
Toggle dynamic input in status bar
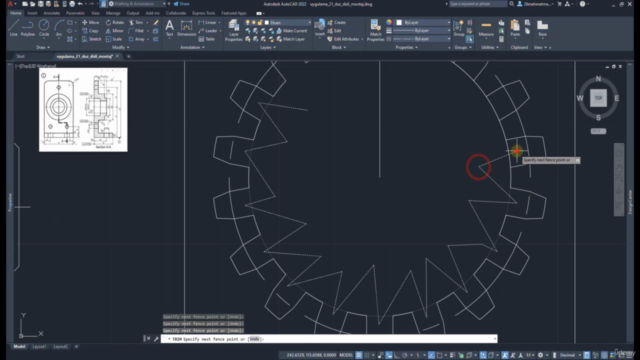click(x=389, y=355)
